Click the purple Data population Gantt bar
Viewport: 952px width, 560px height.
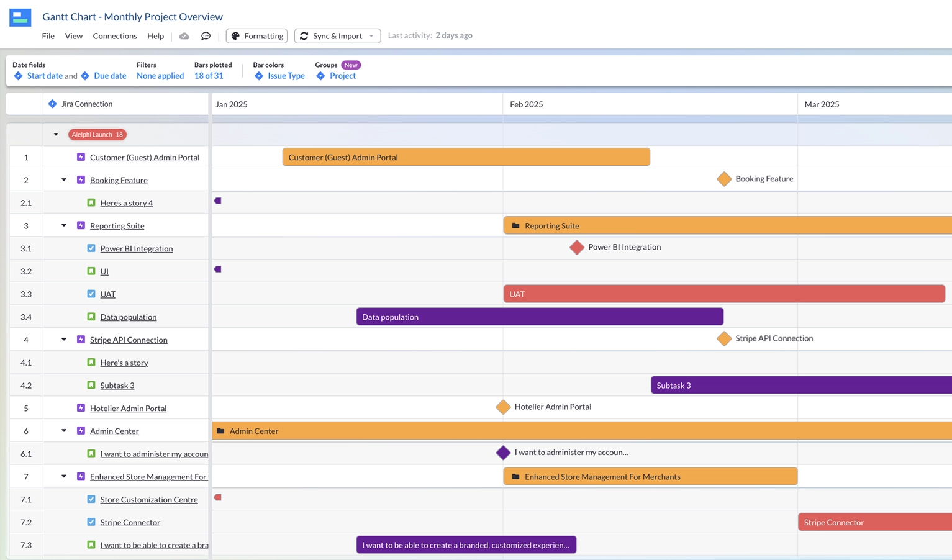[539, 317]
